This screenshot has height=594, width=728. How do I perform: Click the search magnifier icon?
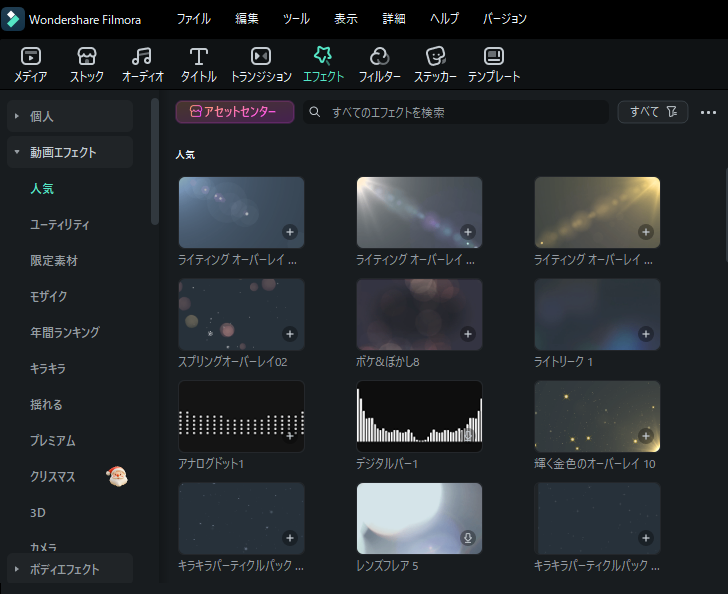(315, 112)
